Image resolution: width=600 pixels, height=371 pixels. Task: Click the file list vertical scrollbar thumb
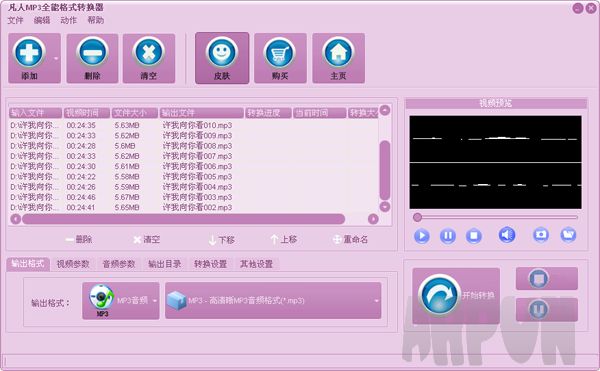tap(385, 170)
